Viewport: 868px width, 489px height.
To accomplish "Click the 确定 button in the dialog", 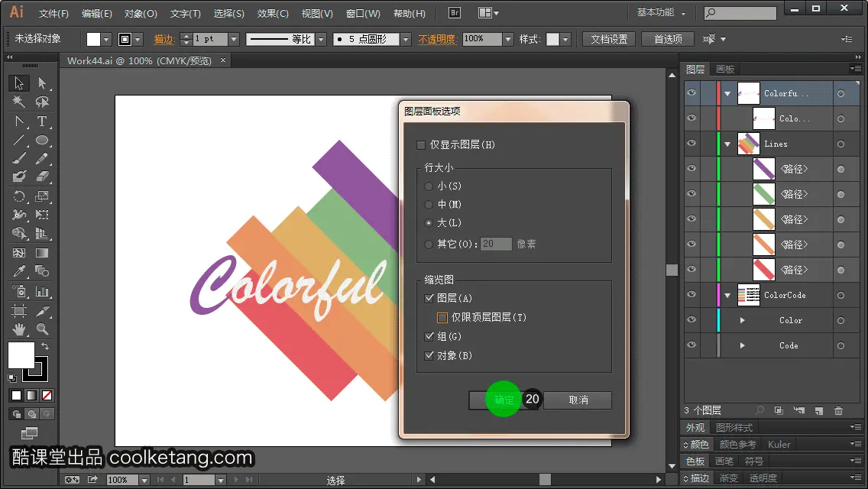I will 504,400.
